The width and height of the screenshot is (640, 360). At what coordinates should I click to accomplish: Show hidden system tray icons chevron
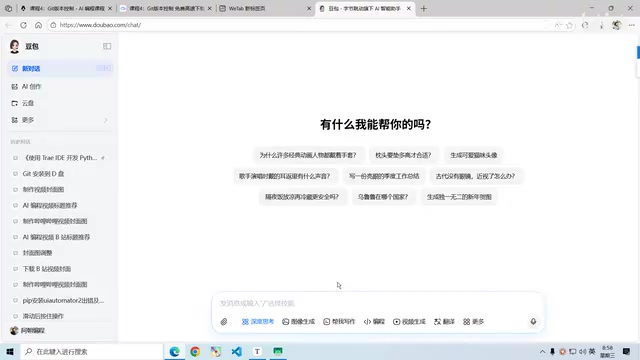click(x=542, y=351)
